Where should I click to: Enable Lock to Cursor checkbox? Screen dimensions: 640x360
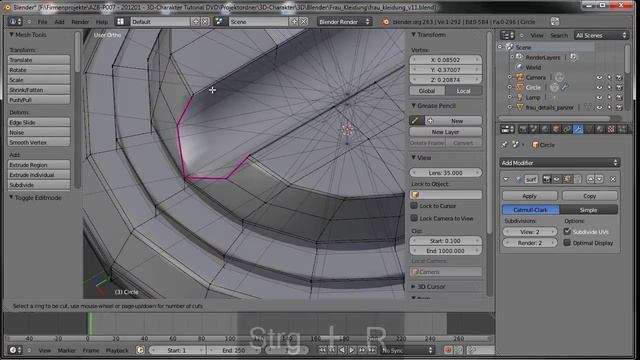pos(414,206)
